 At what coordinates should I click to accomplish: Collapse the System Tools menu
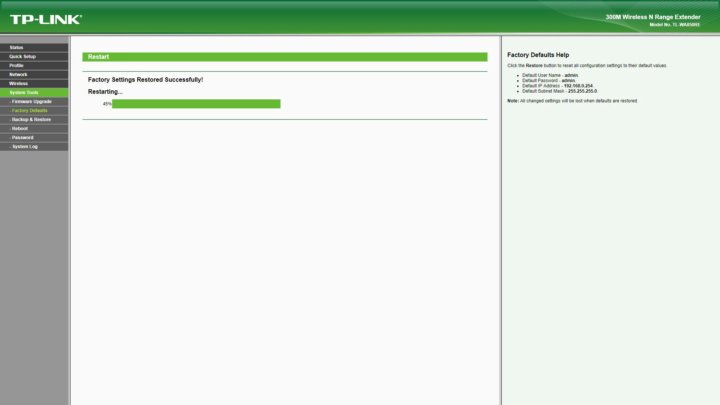[x=24, y=92]
